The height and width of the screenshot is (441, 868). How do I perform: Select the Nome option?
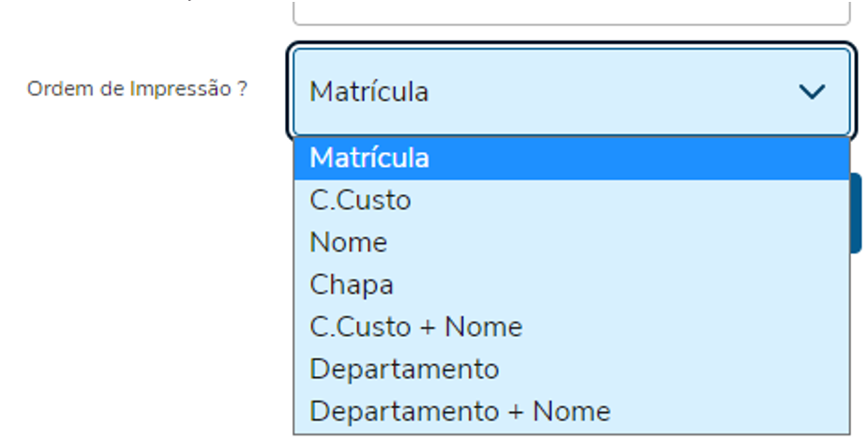(x=349, y=242)
